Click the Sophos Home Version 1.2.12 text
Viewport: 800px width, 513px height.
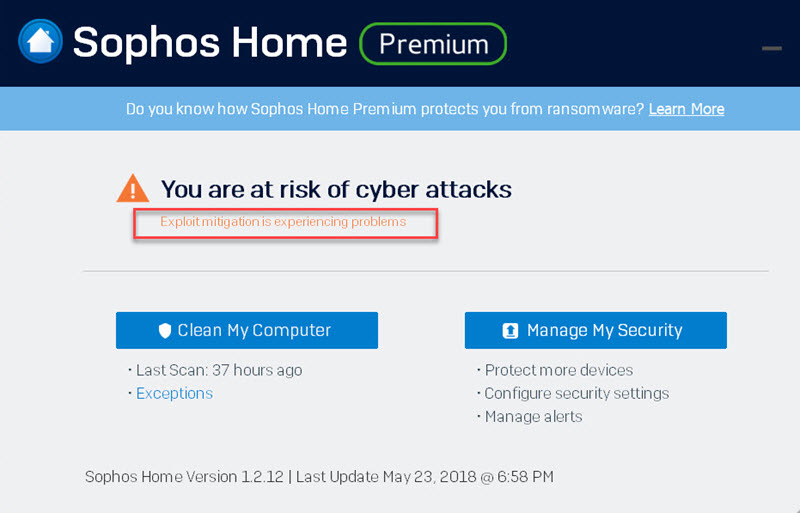point(183,477)
